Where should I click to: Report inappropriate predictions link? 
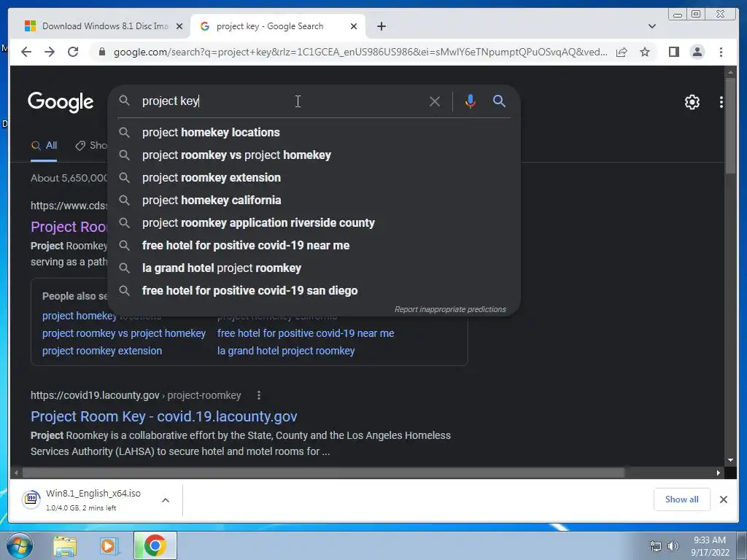click(x=450, y=309)
